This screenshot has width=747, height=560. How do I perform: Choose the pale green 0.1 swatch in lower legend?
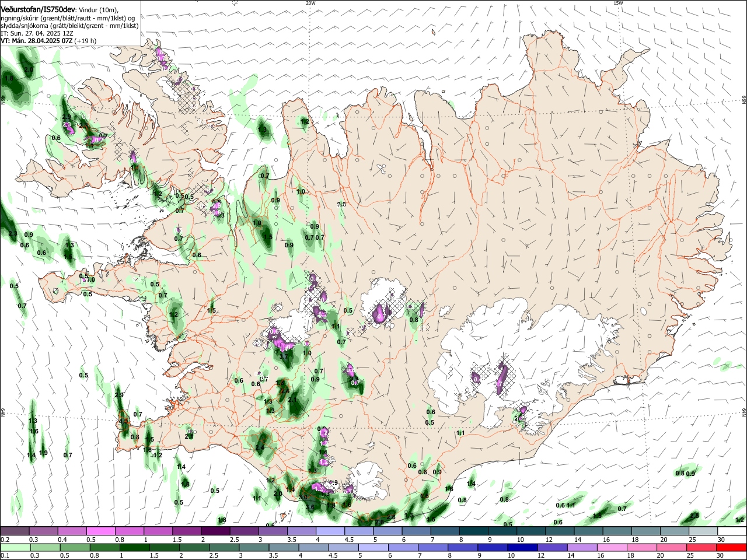pyautogui.click(x=15, y=547)
